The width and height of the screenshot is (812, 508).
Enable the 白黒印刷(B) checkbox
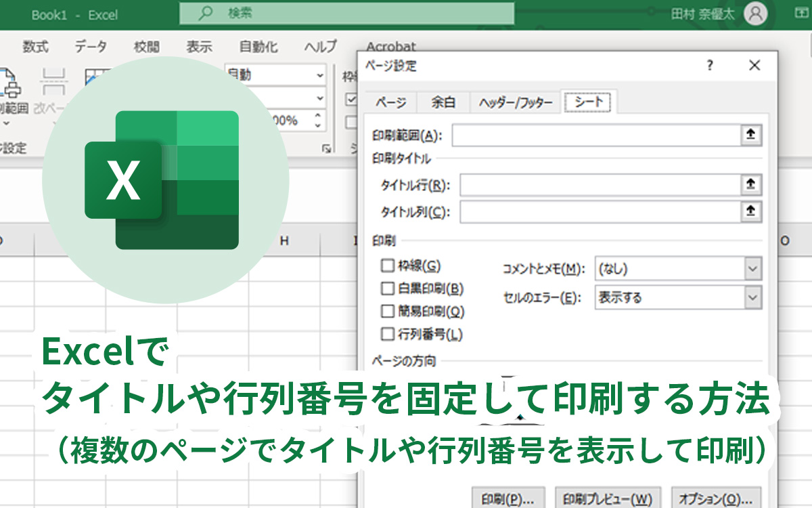coord(388,289)
